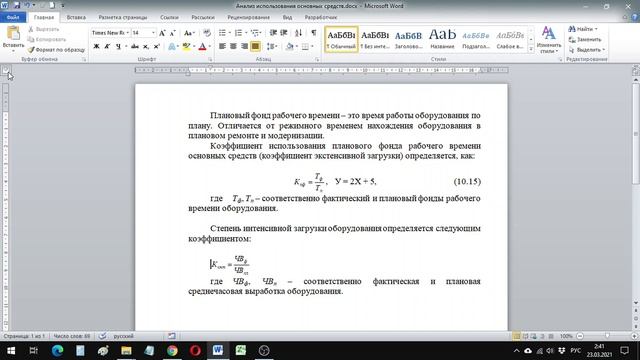The height and width of the screenshot is (360, 640).
Task: Open the font size dropdown showing 14
Action: click(153, 33)
